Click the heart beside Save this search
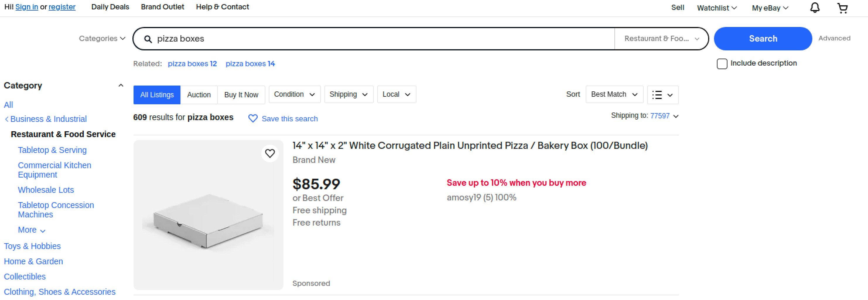 253,119
